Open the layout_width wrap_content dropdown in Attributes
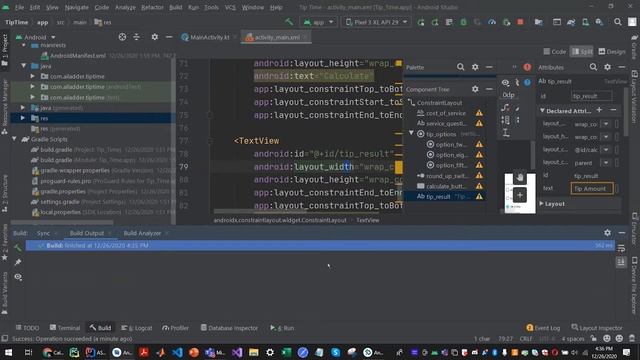Screen dimensions: 640x360 pyautogui.click(x=606, y=124)
